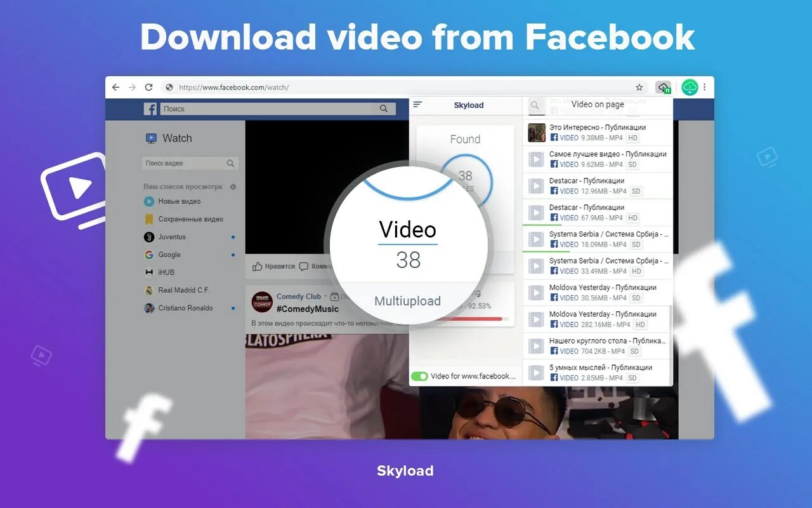Open the gray Skyload cloud extension icon

[x=664, y=88]
